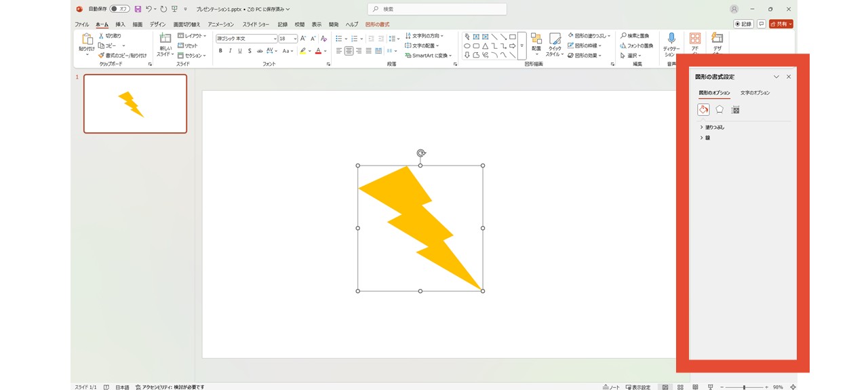This screenshot has height=390, width=868.
Task: Undo the last action in title bar
Action: pos(149,9)
